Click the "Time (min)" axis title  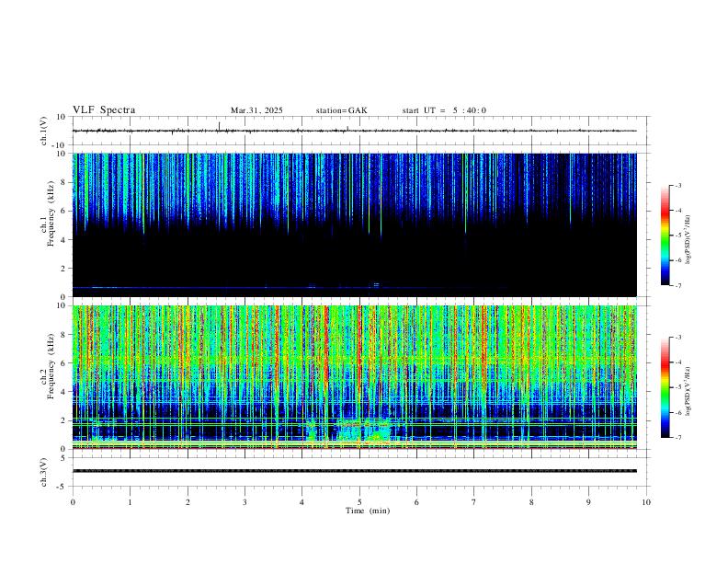pyautogui.click(x=368, y=511)
